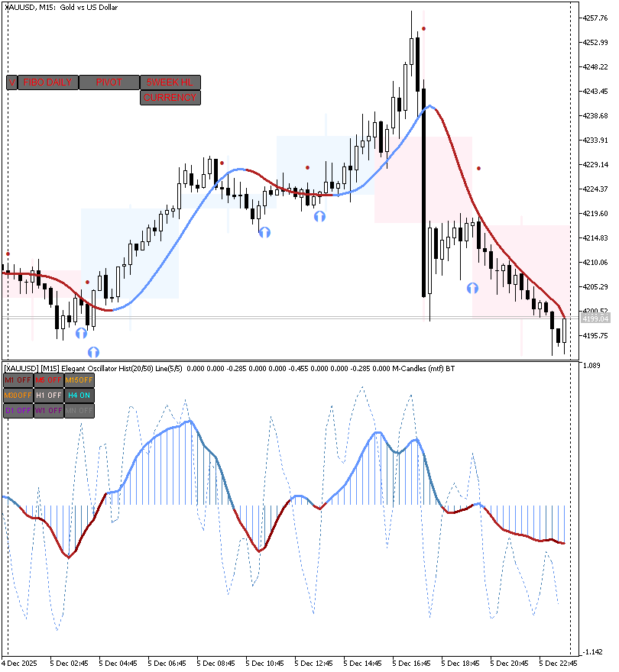This screenshot has width=619, height=672.
Task: Click the 4 Dec 2025 time axis label
Action: point(20,664)
